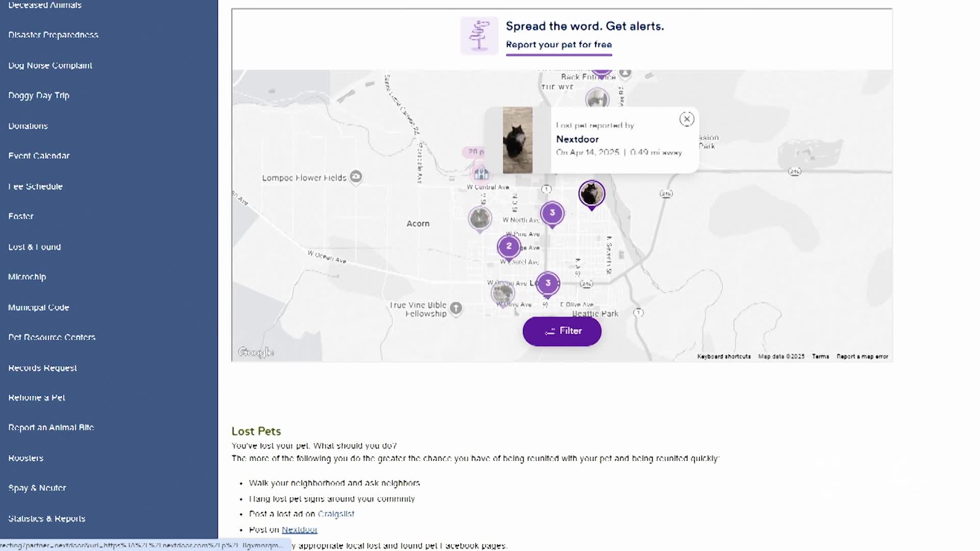Click the shelter building map marker
This screenshot has height=551, width=980.
click(481, 173)
